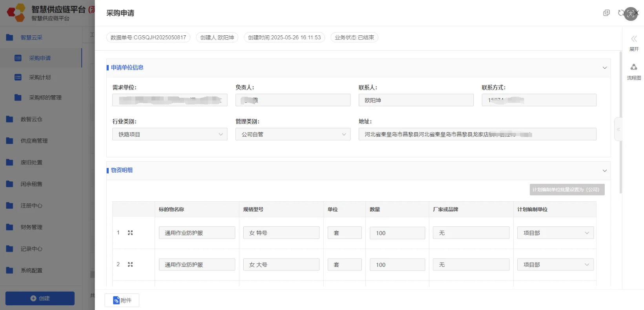Click the folder icon beside 供应商管理
The image size is (644, 310).
[10, 140]
